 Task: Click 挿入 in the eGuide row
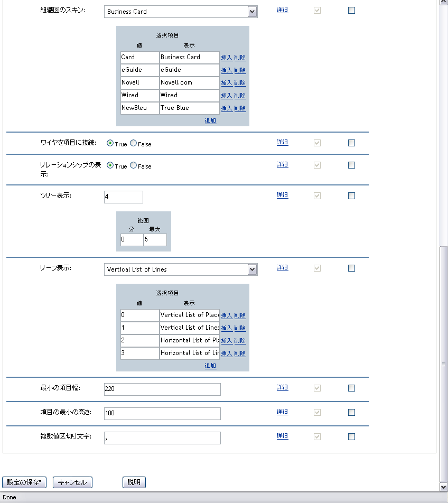point(227,70)
